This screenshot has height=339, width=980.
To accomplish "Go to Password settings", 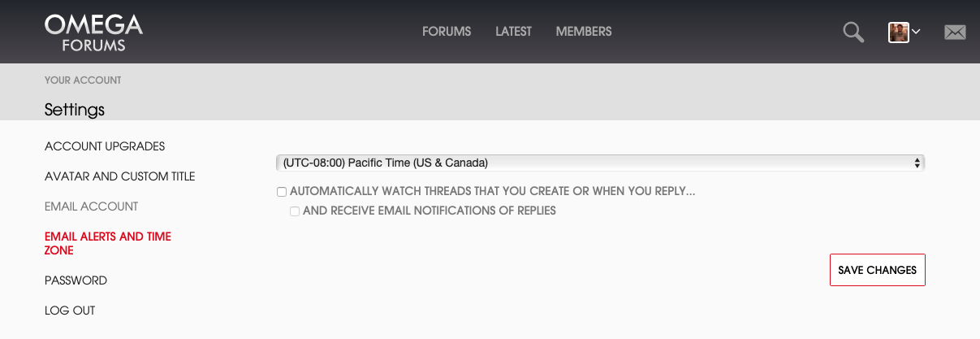I will [76, 280].
